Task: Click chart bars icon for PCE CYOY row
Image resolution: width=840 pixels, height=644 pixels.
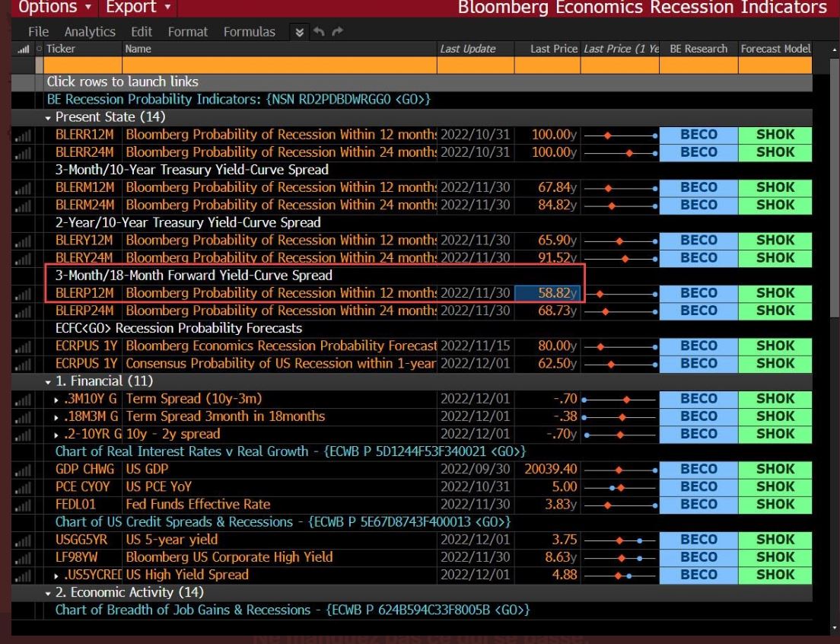Action: point(23,488)
